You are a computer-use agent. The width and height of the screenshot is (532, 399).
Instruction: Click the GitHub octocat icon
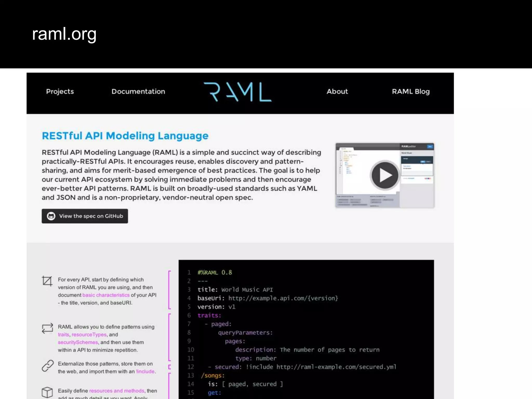click(51, 216)
